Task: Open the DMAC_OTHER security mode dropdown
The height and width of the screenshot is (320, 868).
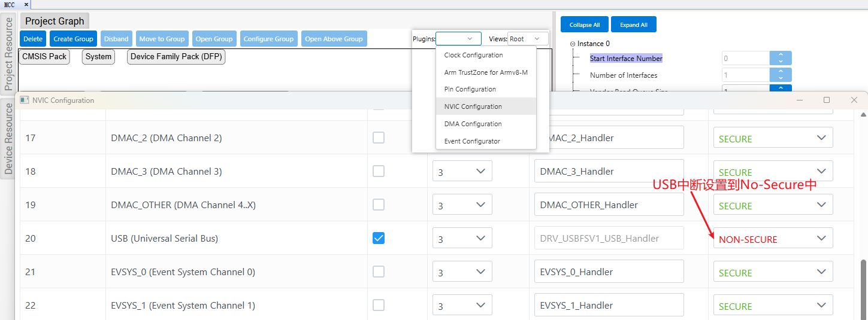Action: (x=773, y=205)
